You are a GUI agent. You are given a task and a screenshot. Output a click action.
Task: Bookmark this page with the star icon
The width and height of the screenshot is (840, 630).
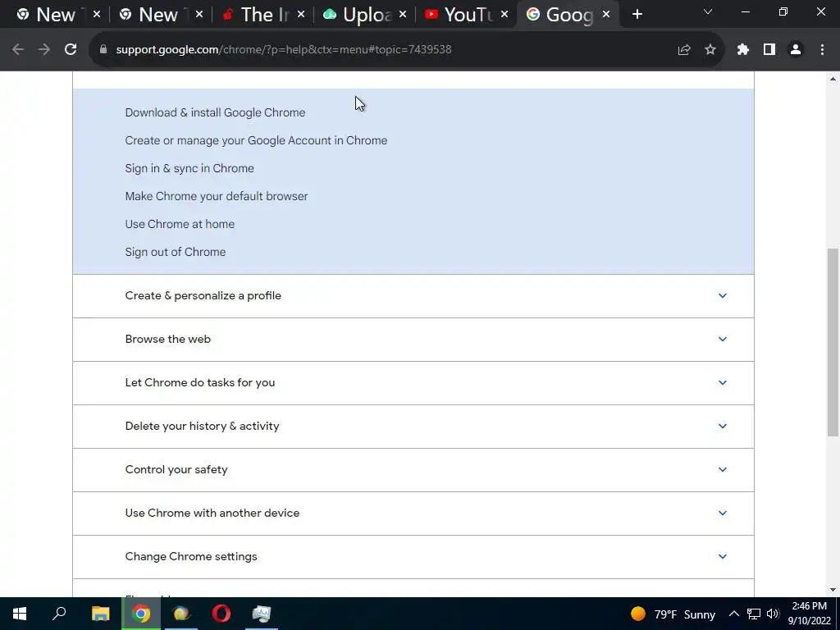(710, 49)
